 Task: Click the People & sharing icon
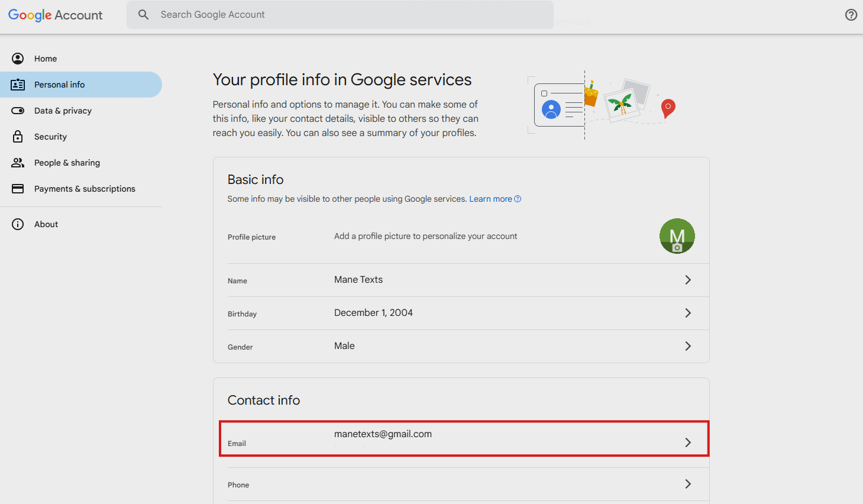(18, 163)
